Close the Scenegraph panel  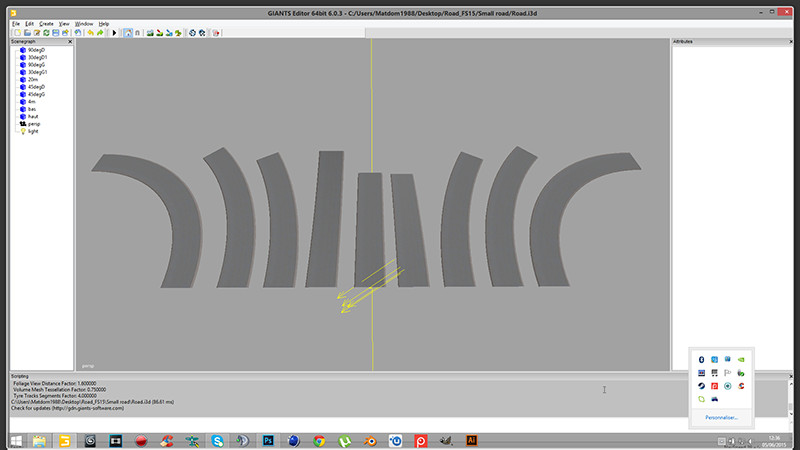tap(70, 42)
